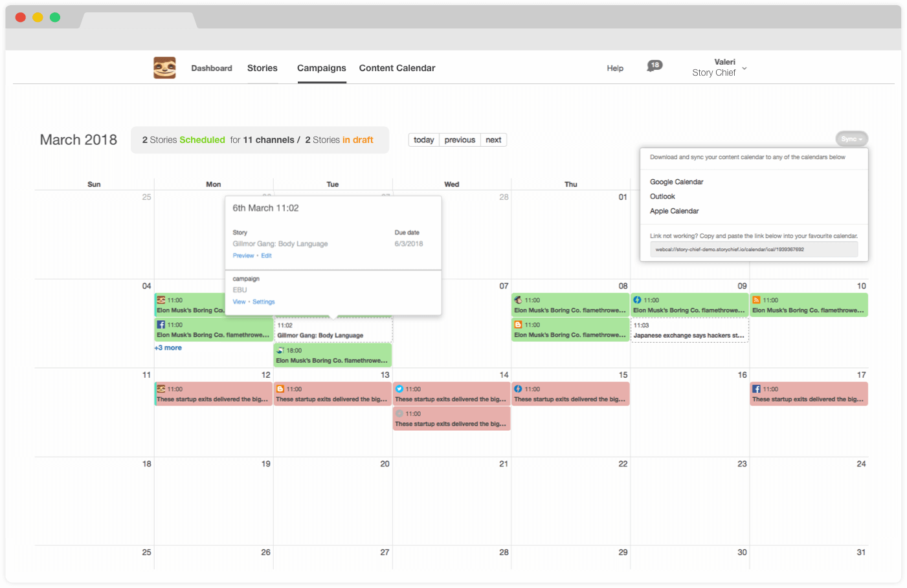Viewport: 907px width, 588px height.
Task: Go to the Dashboard menu item
Action: coord(212,67)
